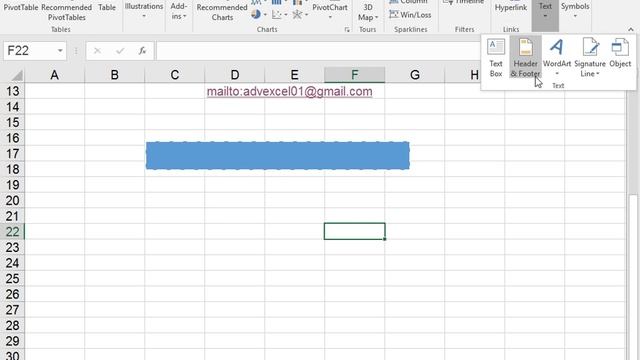The image size is (640, 360).
Task: Insert a Text Box
Action: 496,57
